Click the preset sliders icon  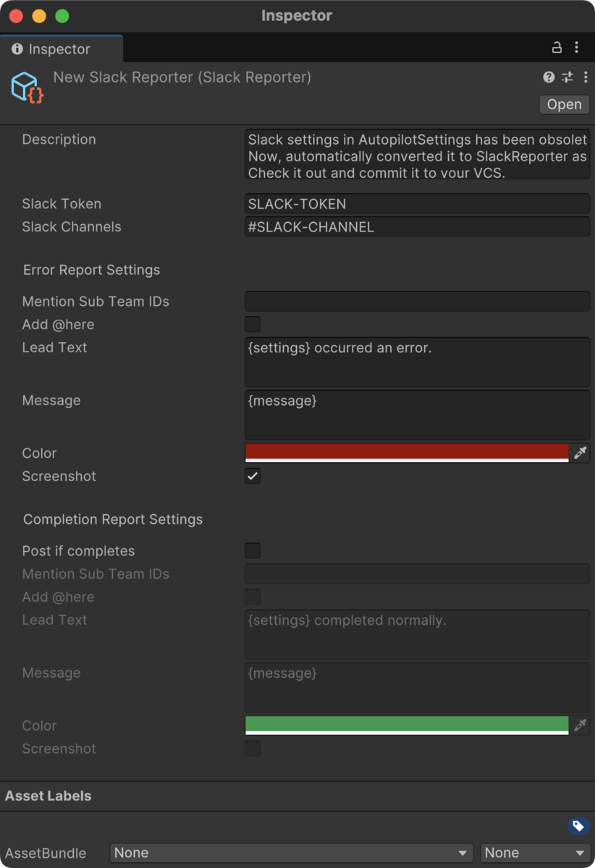click(x=567, y=77)
